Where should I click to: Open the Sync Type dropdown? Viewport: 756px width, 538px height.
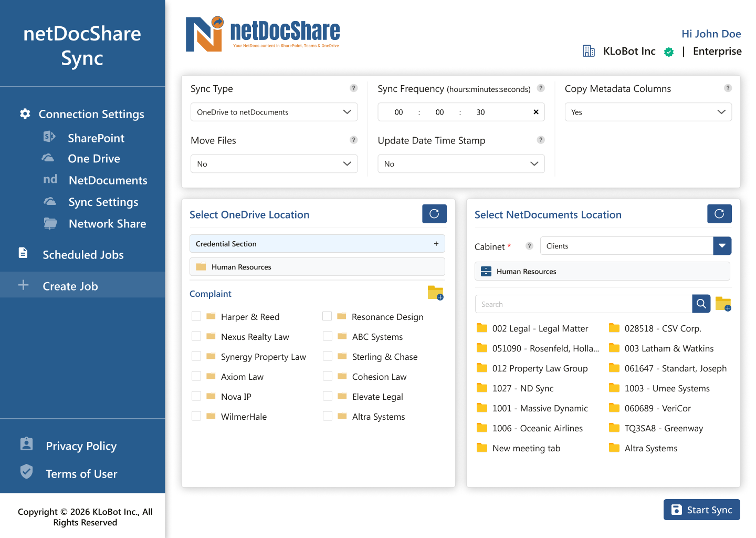click(x=274, y=112)
